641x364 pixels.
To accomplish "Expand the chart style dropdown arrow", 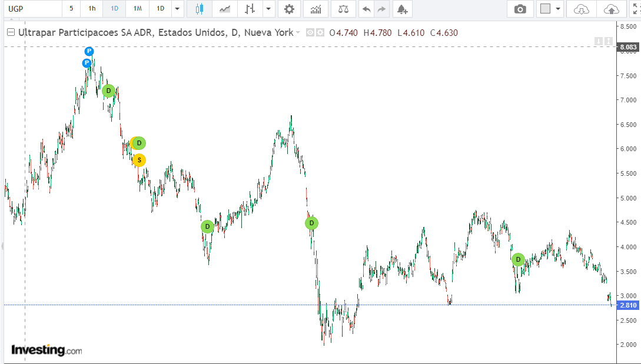I will coord(268,9).
